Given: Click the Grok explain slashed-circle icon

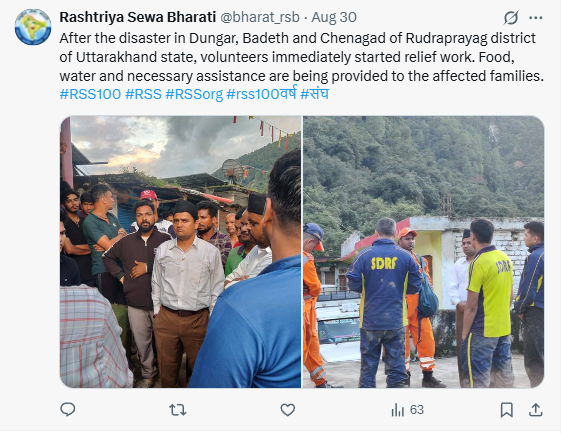Looking at the screenshot, I should [x=511, y=18].
